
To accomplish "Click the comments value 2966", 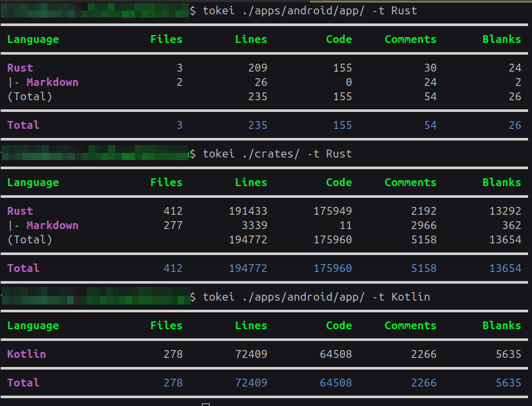I will pos(424,225).
